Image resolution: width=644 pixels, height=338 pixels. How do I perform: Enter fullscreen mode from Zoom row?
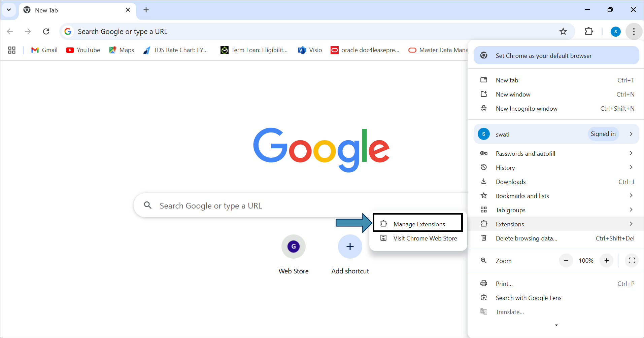click(632, 261)
